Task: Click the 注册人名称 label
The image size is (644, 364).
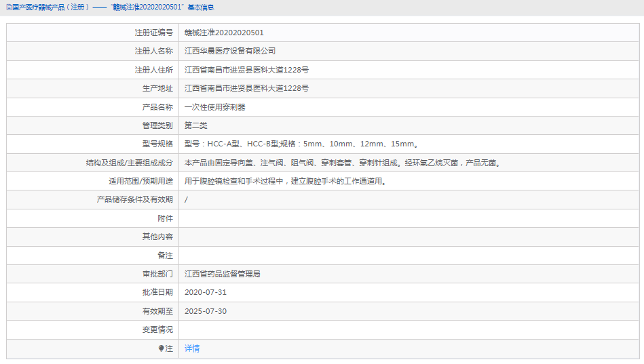Action: (153, 51)
